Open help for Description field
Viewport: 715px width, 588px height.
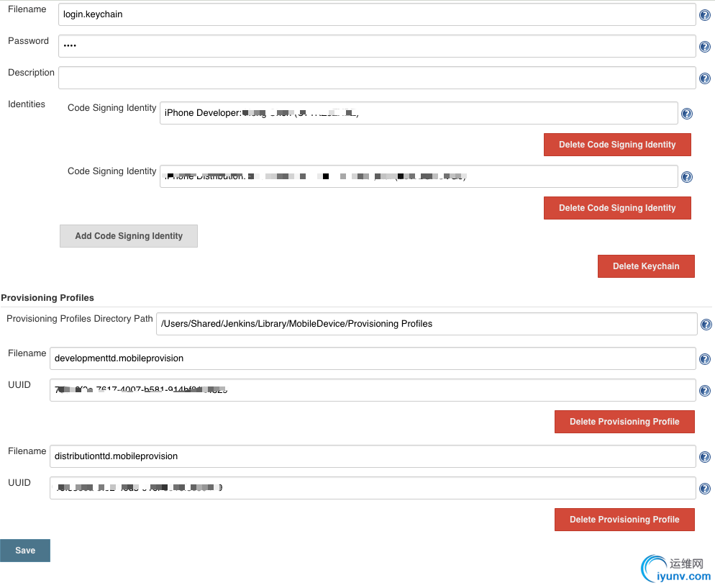pos(704,78)
